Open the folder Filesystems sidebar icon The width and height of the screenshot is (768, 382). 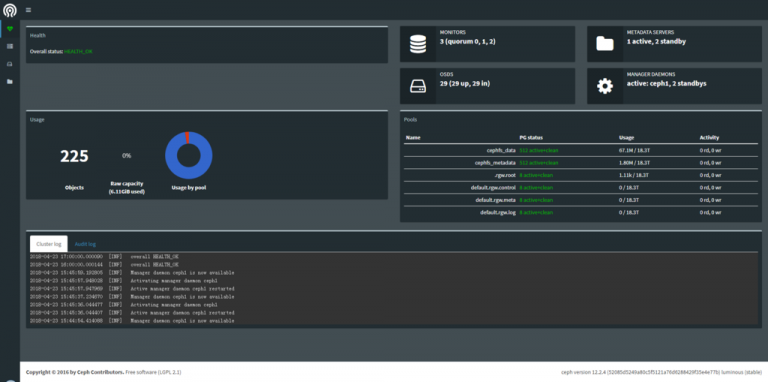(10, 81)
